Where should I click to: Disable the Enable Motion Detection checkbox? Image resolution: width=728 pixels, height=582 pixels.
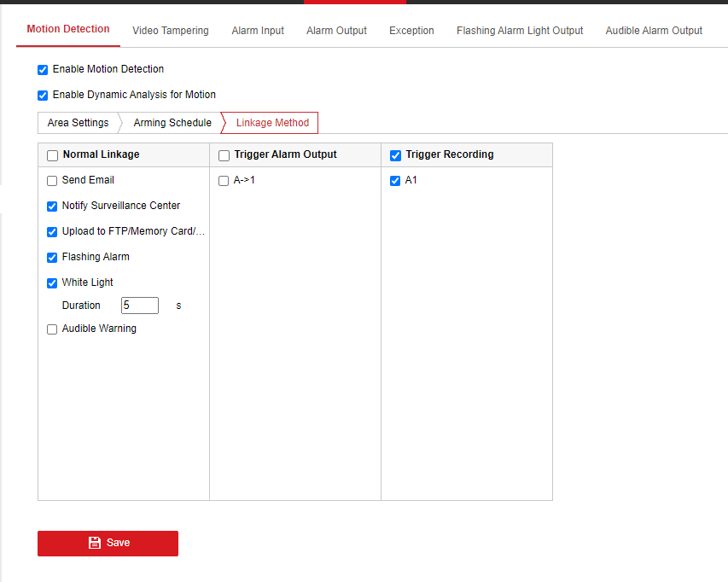(x=43, y=70)
